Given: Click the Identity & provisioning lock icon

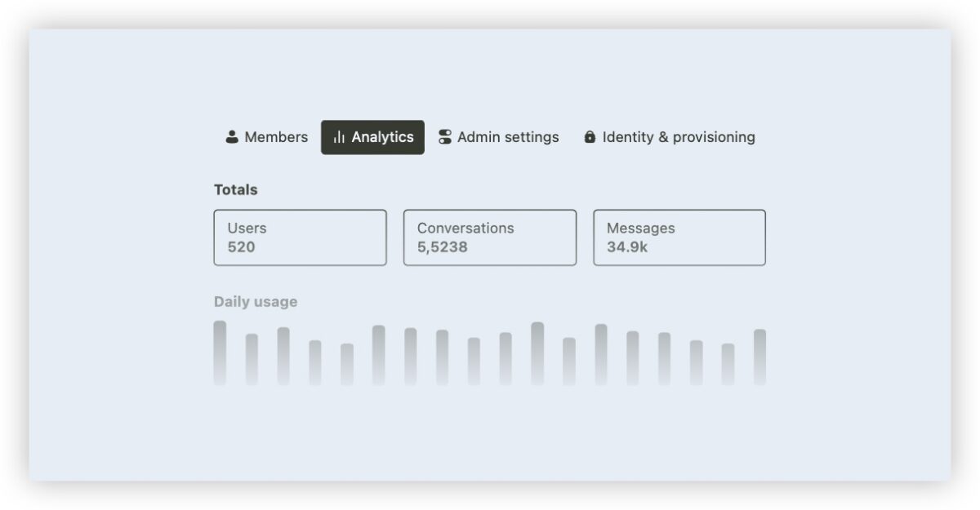Looking at the screenshot, I should tap(590, 137).
